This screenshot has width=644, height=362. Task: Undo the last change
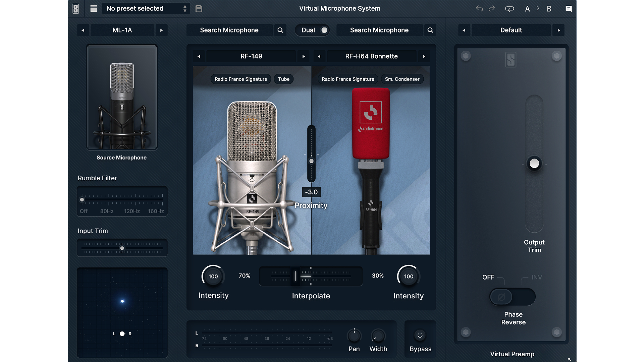[479, 9]
